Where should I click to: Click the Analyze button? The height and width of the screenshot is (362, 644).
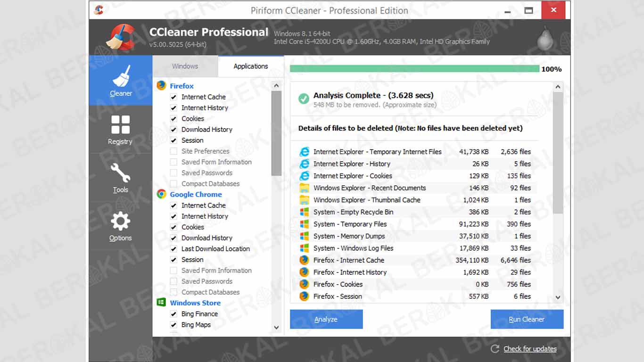pyautogui.click(x=326, y=319)
